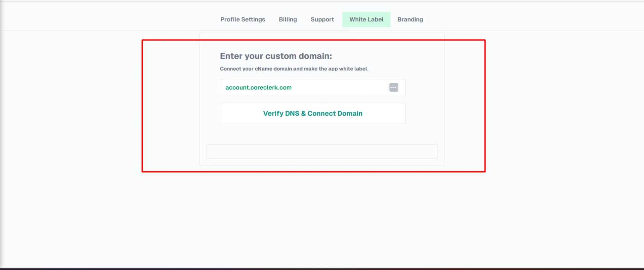This screenshot has height=270, width=644.
Task: Open the Profile Settings tab
Action: point(243,19)
